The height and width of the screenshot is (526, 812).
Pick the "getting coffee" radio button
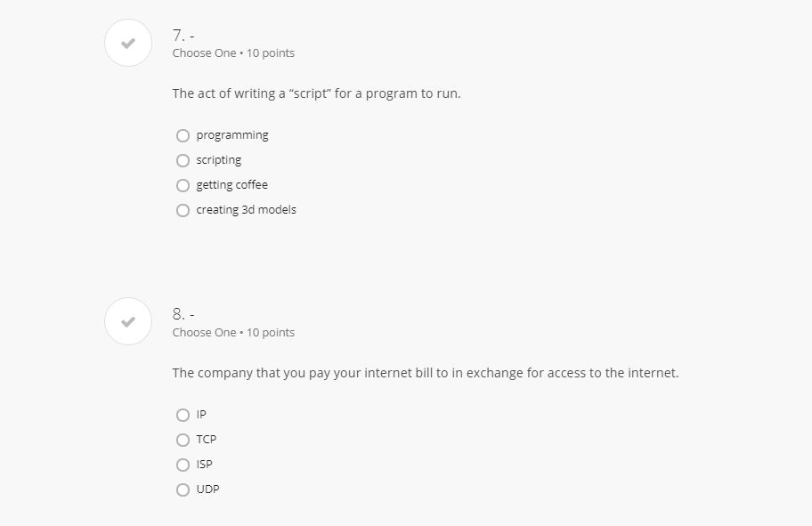pyautogui.click(x=183, y=185)
